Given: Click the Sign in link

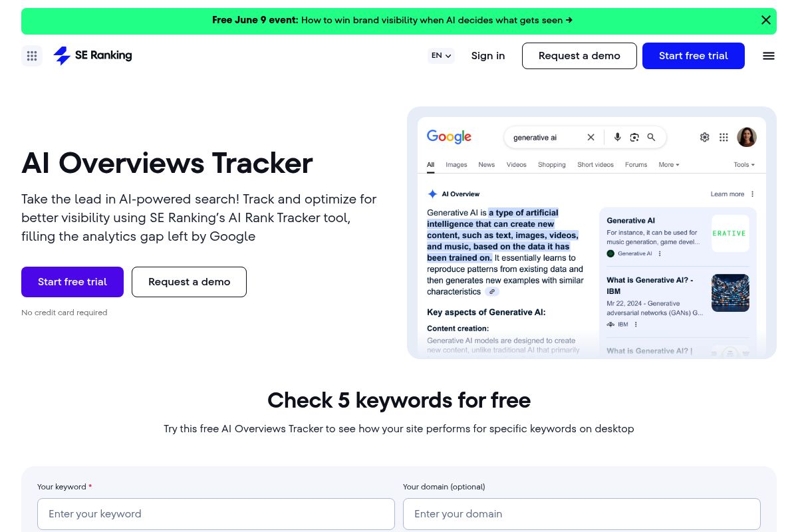Looking at the screenshot, I should (488, 56).
